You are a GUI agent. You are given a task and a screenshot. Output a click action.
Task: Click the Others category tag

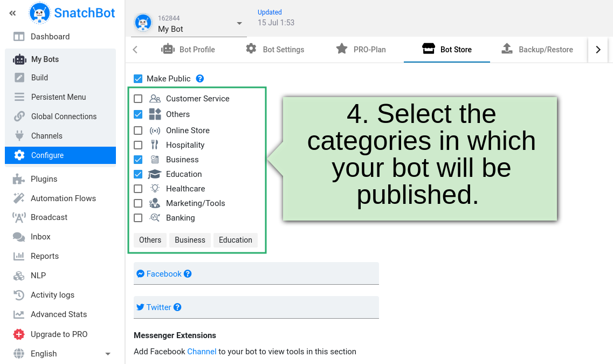click(x=150, y=240)
